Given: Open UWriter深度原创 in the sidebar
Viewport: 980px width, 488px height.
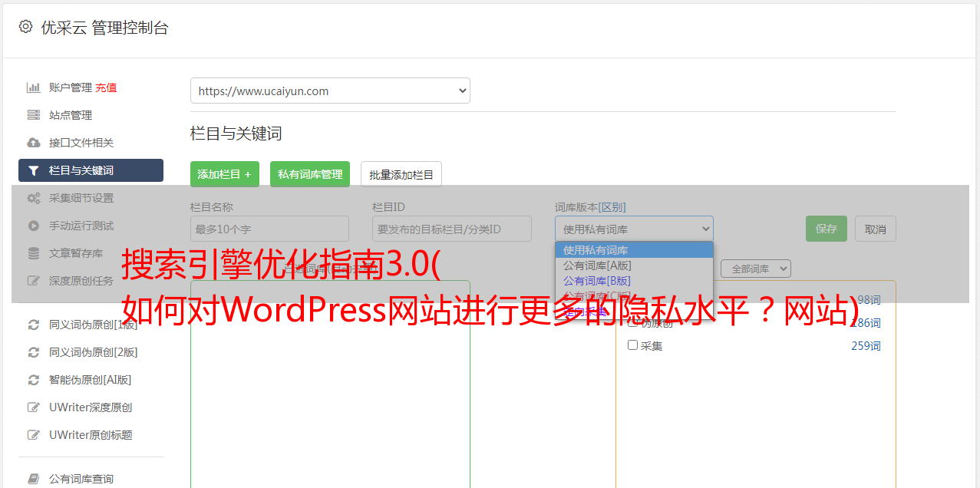Looking at the screenshot, I should (x=91, y=407).
